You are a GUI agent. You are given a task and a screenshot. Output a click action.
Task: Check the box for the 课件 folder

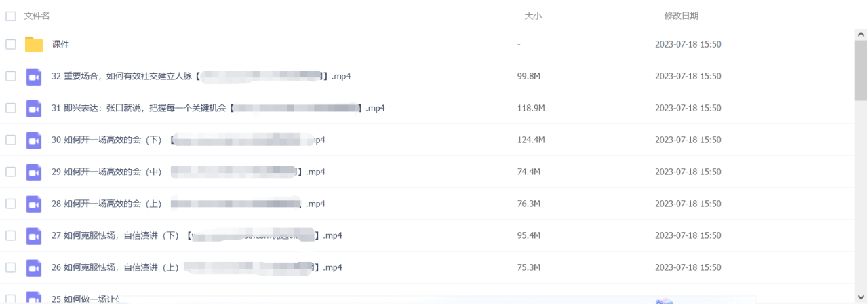pyautogui.click(x=11, y=44)
